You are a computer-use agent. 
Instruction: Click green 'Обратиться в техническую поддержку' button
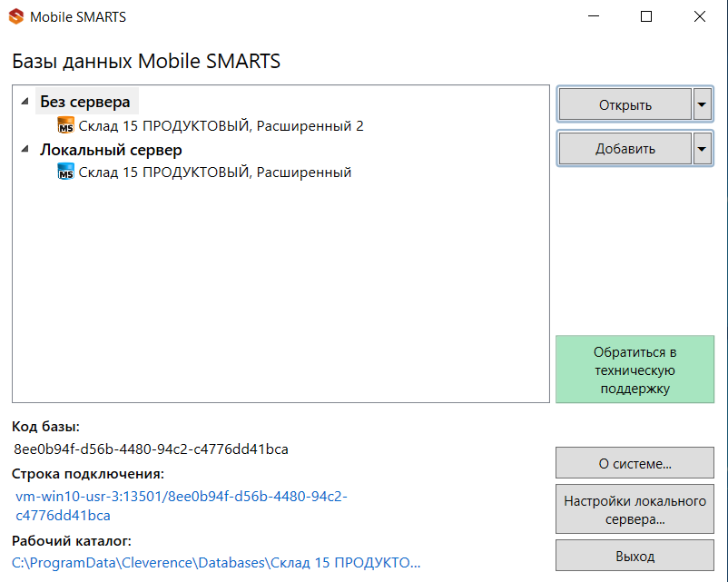tap(635, 370)
